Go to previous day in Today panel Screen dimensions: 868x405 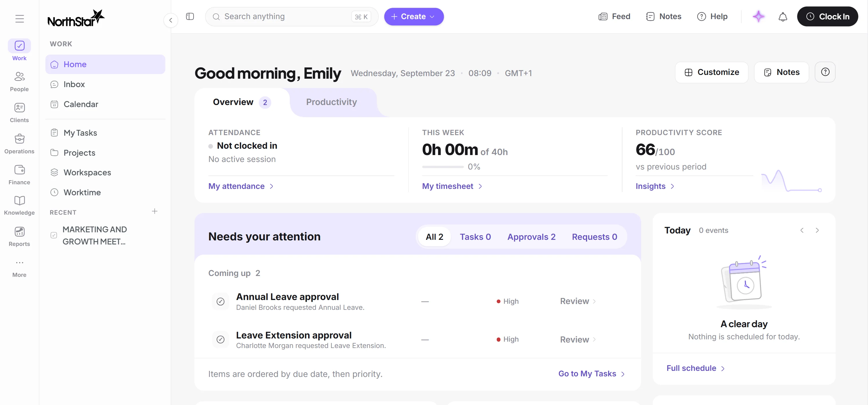[802, 231]
